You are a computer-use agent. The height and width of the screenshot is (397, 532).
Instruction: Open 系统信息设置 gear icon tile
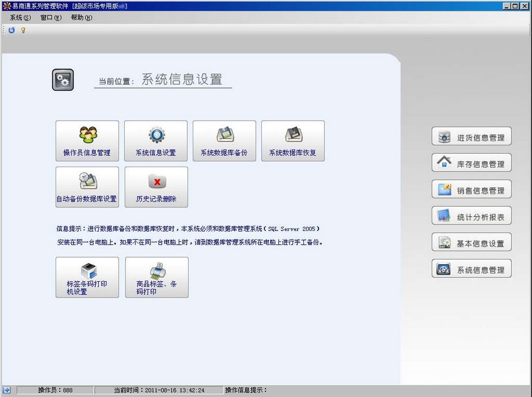[x=155, y=141]
